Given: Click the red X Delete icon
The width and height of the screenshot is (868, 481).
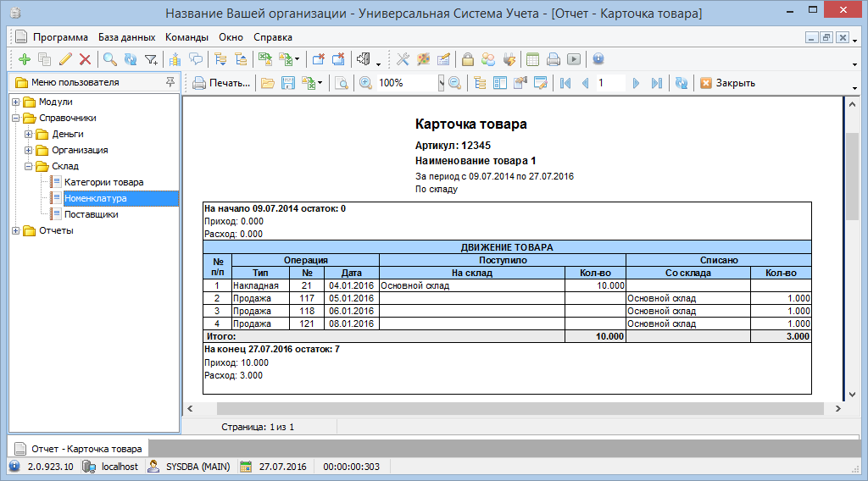Looking at the screenshot, I should click(85, 59).
